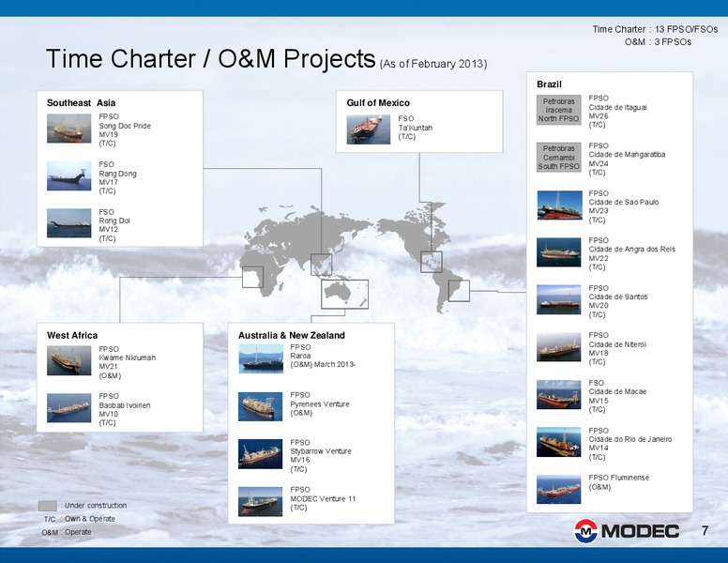
Task: Click the 'West Africa' heading
Action: click(72, 335)
